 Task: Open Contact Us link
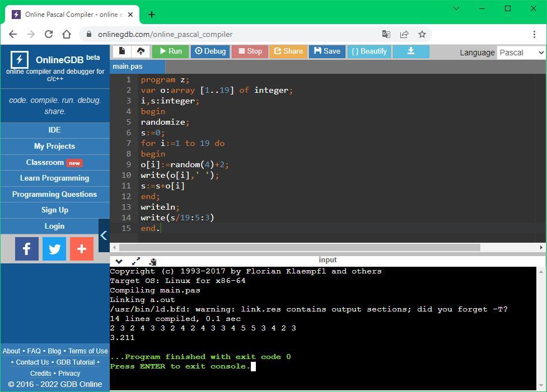click(32, 362)
